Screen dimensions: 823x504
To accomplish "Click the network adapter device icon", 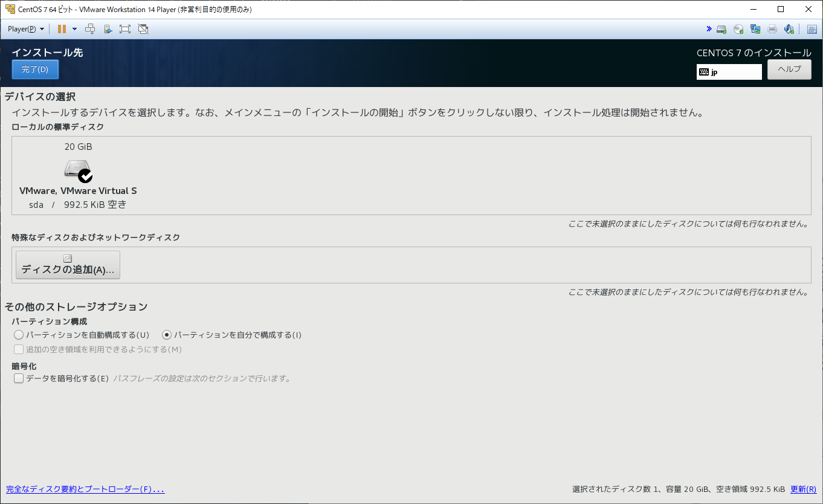I will (755, 29).
